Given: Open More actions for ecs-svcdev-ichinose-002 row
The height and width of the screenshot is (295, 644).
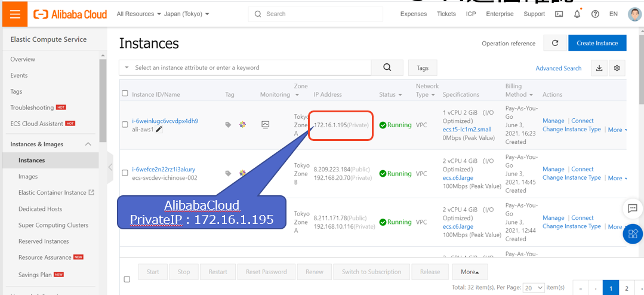Looking at the screenshot, I should click(x=617, y=179).
